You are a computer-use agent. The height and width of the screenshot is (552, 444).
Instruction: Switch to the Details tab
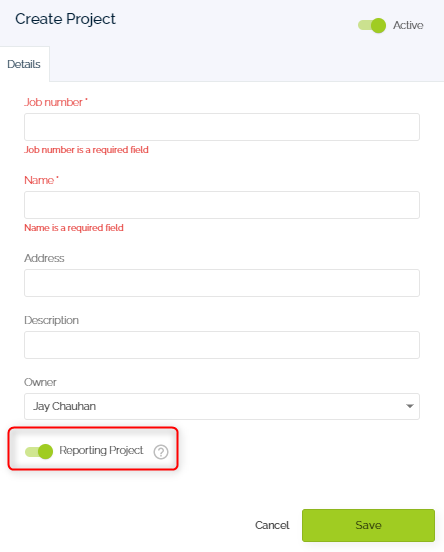[x=24, y=64]
